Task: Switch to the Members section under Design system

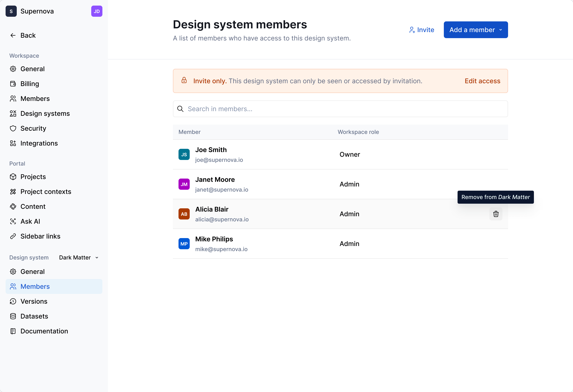Action: pyautogui.click(x=35, y=286)
